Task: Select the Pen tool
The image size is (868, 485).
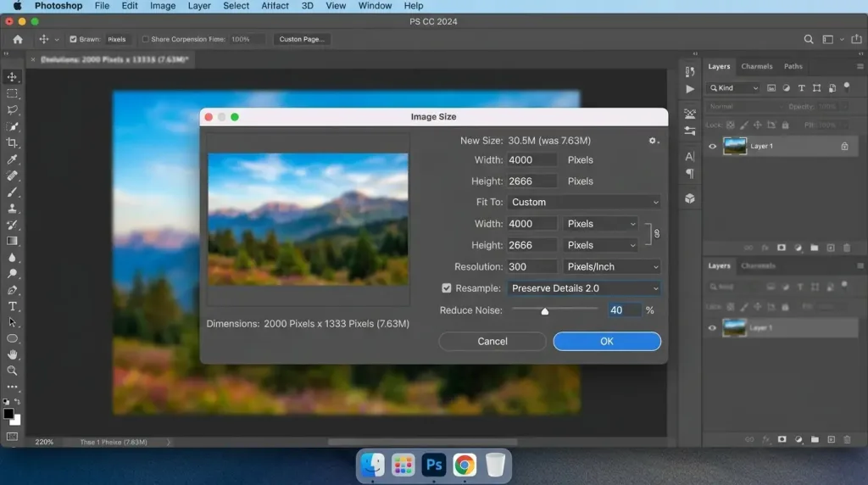Action: tap(12, 290)
